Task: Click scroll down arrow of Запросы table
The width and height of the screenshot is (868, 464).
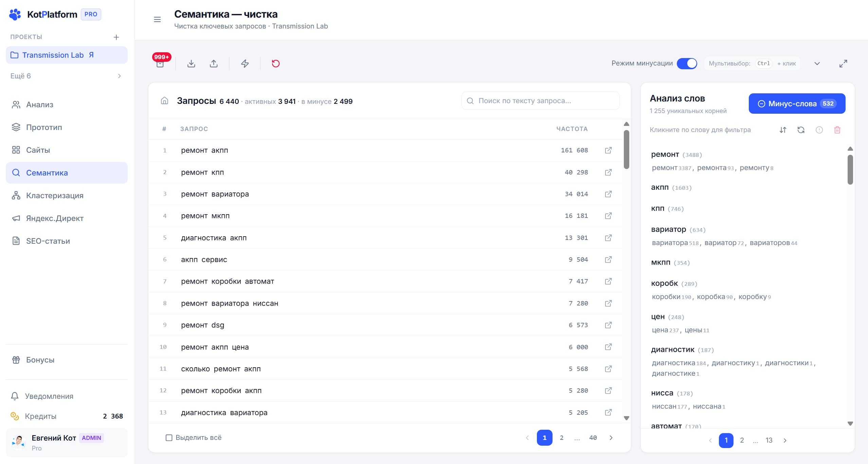Action: coord(627,418)
